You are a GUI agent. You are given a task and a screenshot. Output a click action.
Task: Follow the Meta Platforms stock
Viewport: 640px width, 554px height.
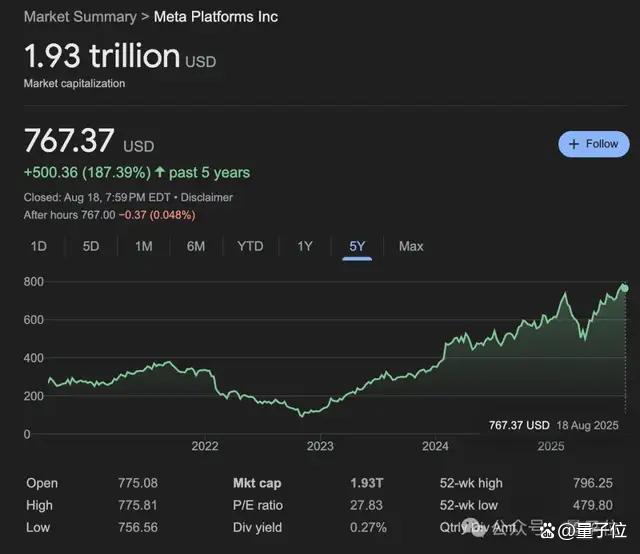click(x=594, y=144)
